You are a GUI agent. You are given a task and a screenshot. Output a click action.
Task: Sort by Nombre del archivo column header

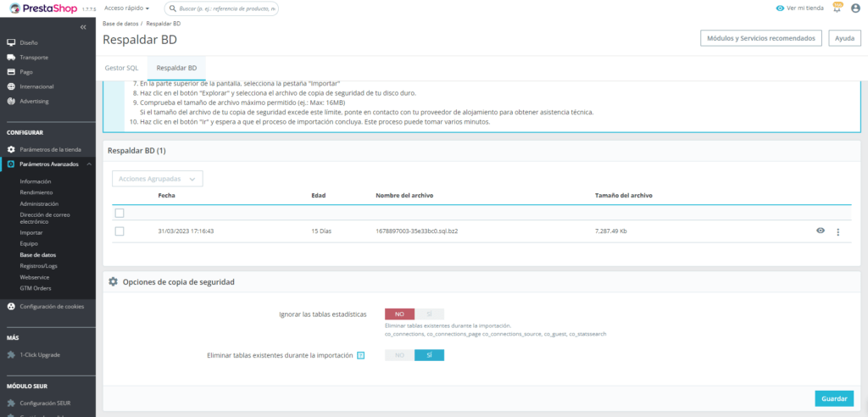pos(404,196)
